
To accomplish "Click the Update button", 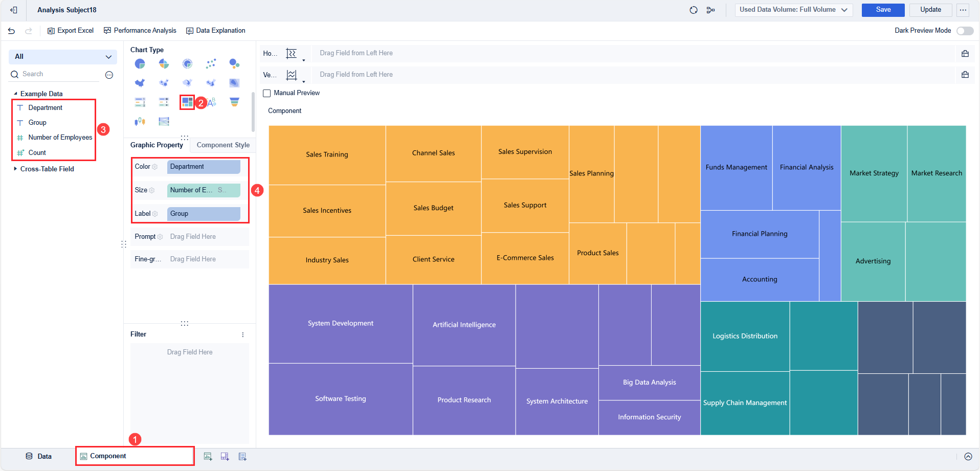I will click(930, 10).
